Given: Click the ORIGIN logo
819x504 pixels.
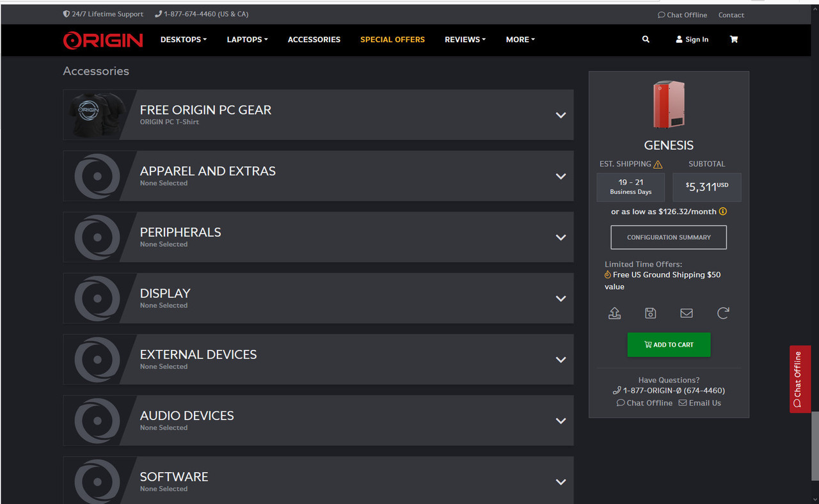Looking at the screenshot, I should pos(103,40).
